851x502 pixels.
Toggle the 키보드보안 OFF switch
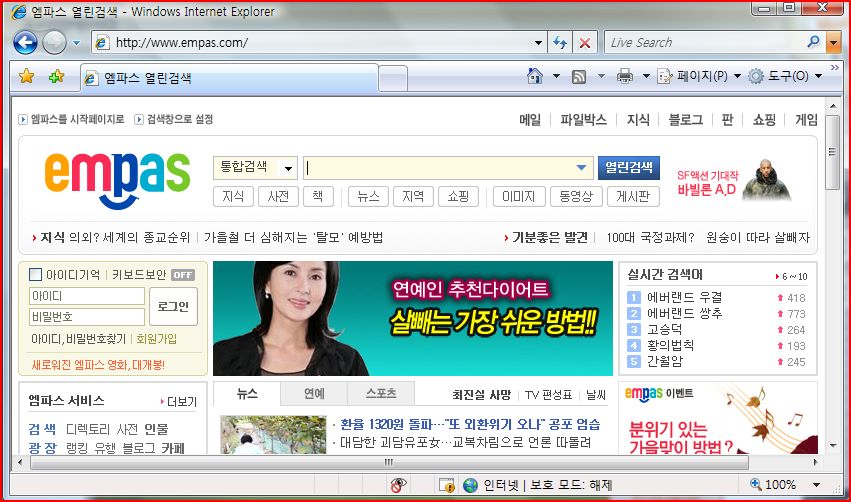(182, 275)
